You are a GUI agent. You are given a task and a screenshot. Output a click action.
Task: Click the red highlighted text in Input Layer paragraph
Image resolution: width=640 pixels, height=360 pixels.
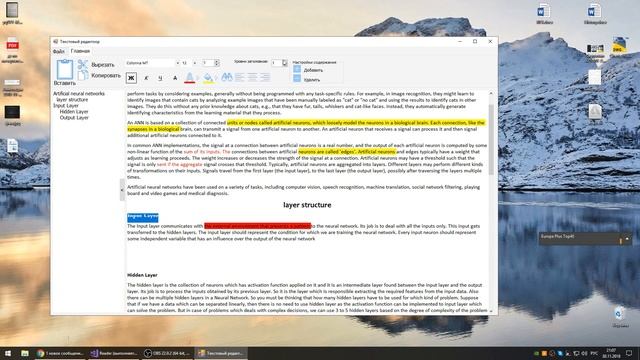258,226
